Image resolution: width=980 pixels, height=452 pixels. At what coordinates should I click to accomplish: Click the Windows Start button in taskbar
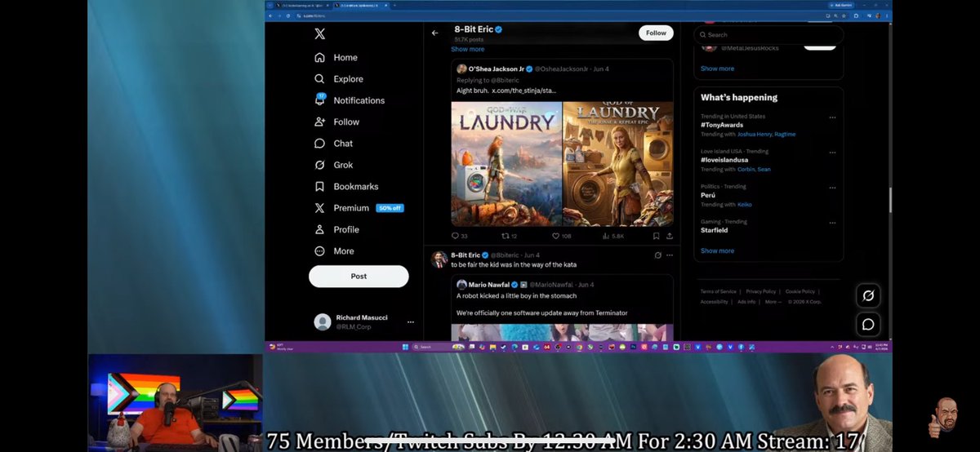coord(404,347)
